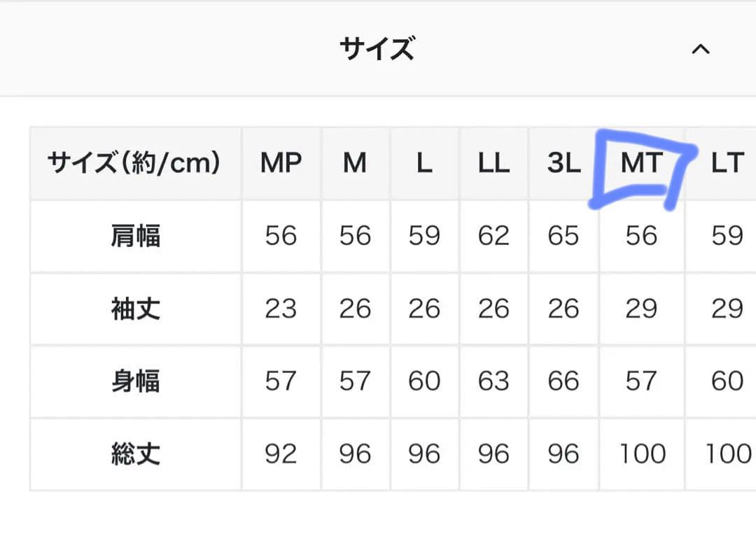Image resolution: width=756 pixels, height=534 pixels.
Task: Select the MP size column header
Action: point(281,163)
